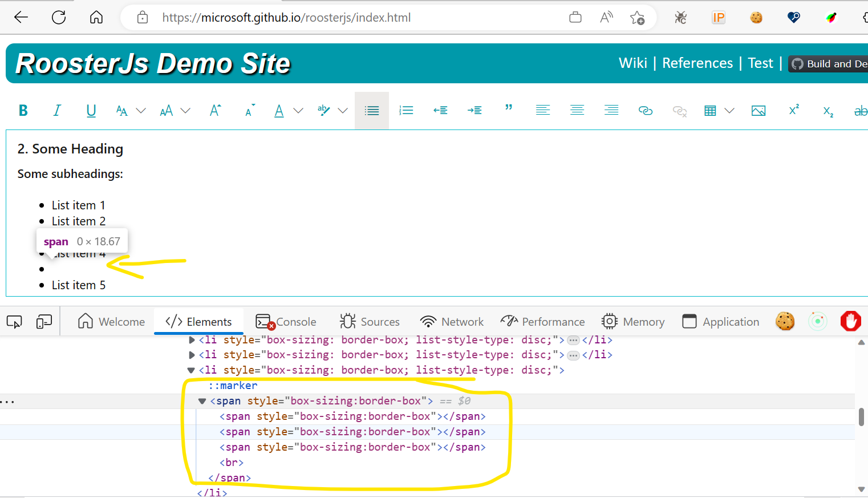868x498 pixels.
Task: Apply superscript formatting in the editor toolbar
Action: tap(793, 110)
